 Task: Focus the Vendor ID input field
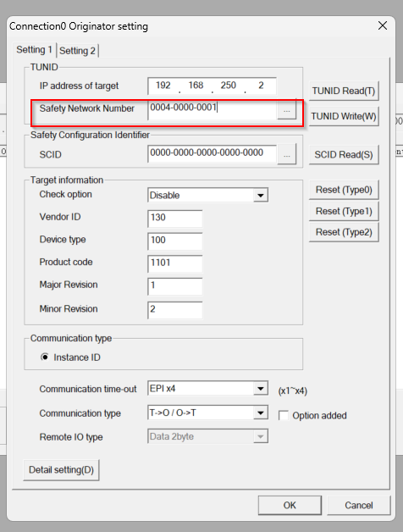coord(175,219)
